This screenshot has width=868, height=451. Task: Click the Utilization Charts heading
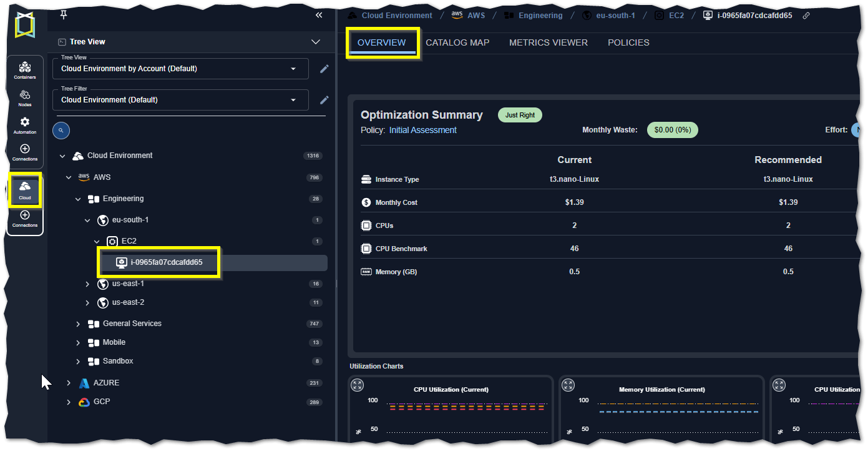point(376,366)
